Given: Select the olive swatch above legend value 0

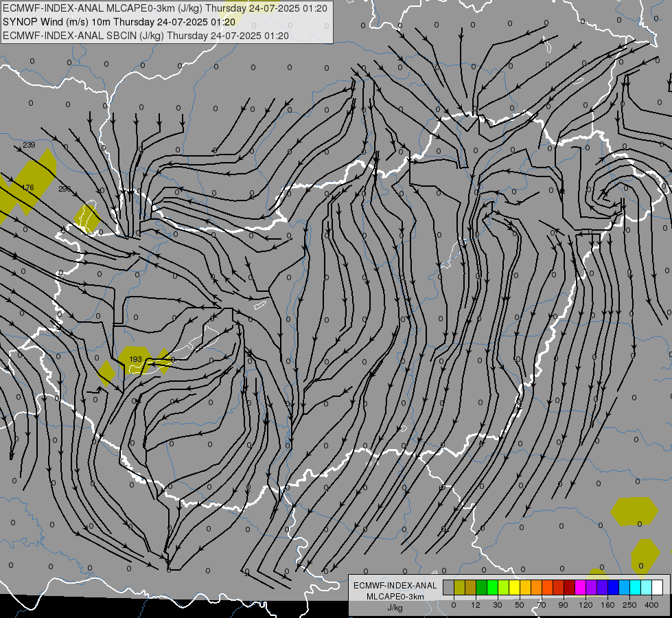Looking at the screenshot, I should pyautogui.click(x=460, y=588).
